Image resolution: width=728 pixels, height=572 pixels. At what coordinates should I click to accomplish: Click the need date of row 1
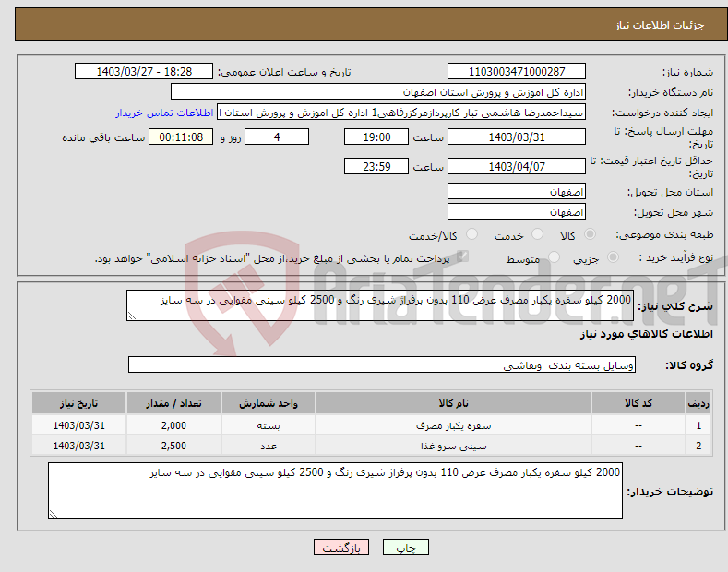pos(79,425)
